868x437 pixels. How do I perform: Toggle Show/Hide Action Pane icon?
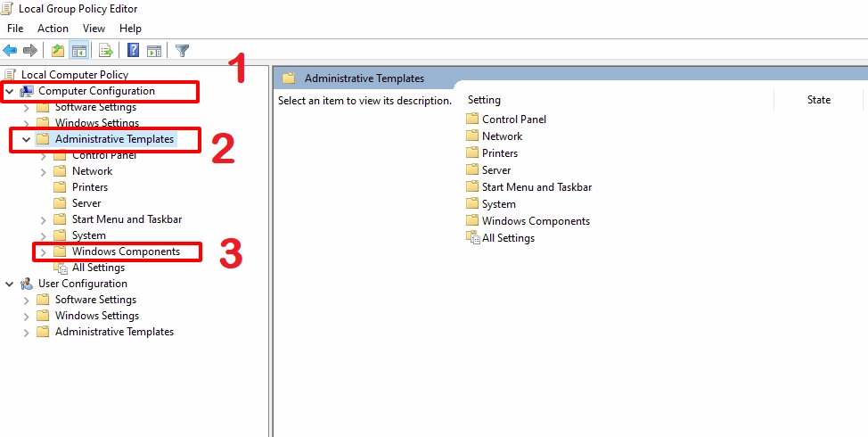point(154,51)
